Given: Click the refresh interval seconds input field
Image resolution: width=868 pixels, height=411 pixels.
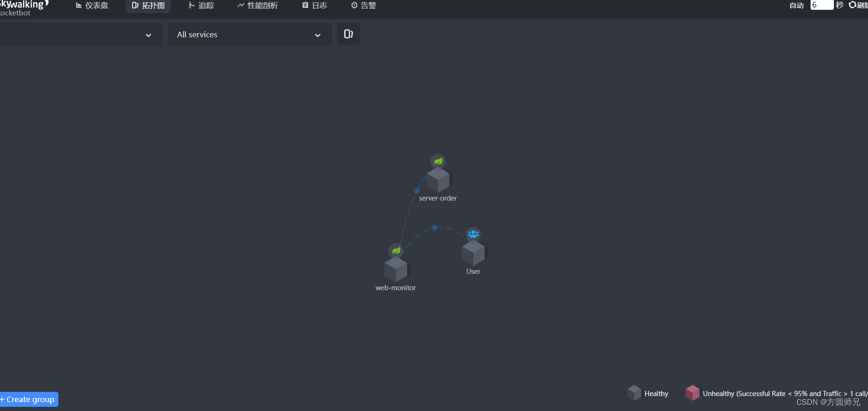Looking at the screenshot, I should [x=822, y=5].
